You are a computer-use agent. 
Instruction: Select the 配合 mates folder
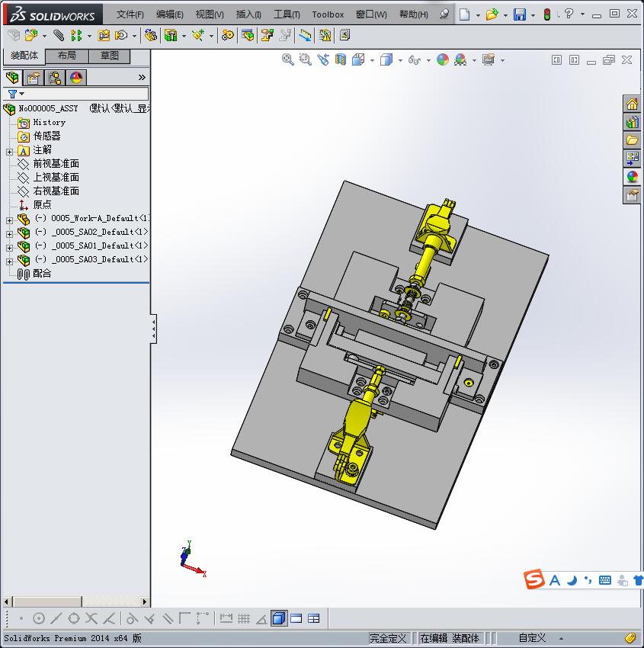[42, 273]
